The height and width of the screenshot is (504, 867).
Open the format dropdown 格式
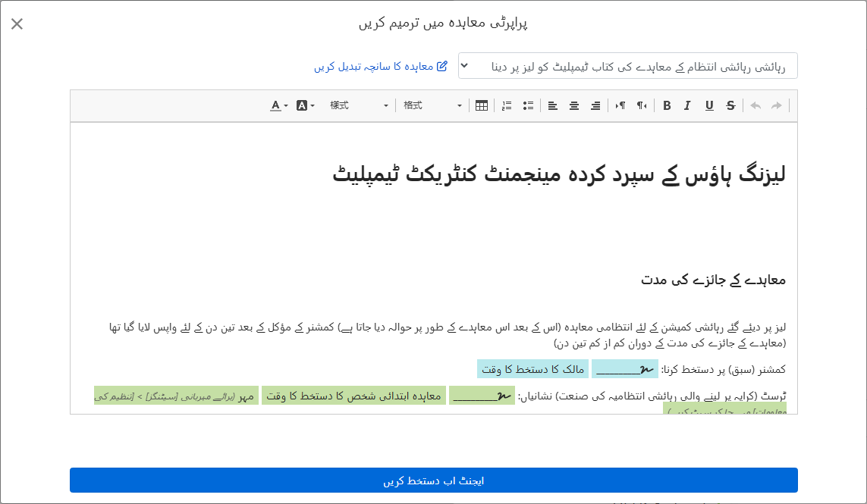pyautogui.click(x=432, y=105)
